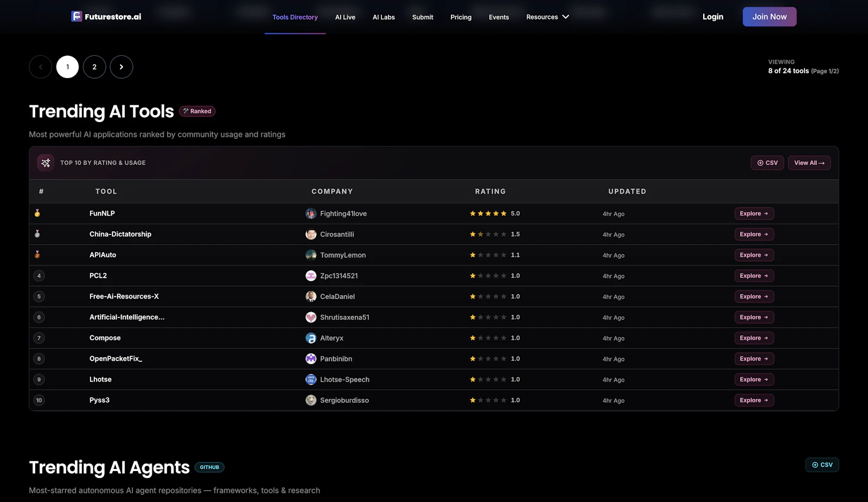Click the OpenPacketFix_ tool name
This screenshot has width=868, height=502.
click(x=116, y=359)
